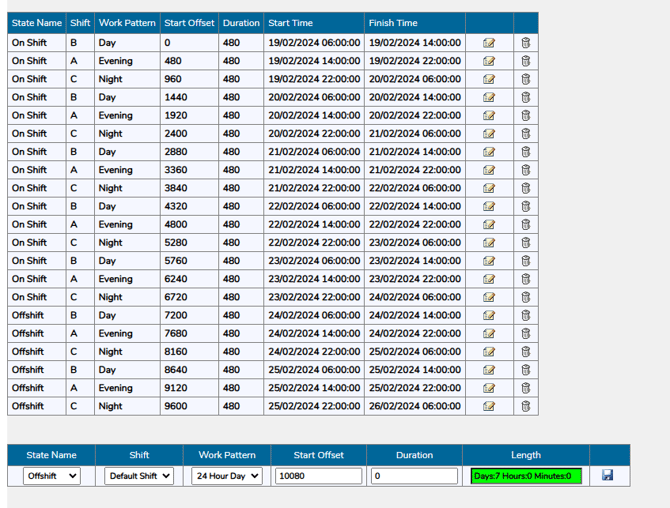Image resolution: width=670 pixels, height=508 pixels.
Task: Open the State Name dropdown showing Offshift
Action: click(51, 476)
